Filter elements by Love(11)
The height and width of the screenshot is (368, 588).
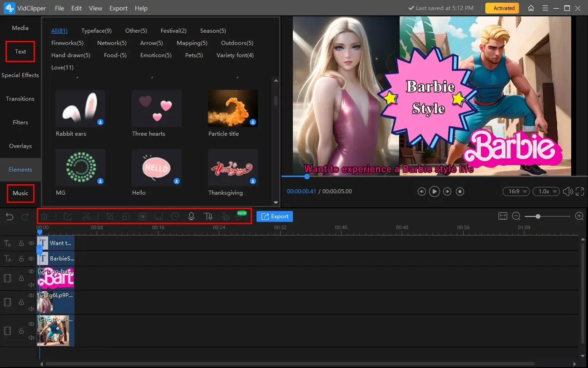pos(62,68)
